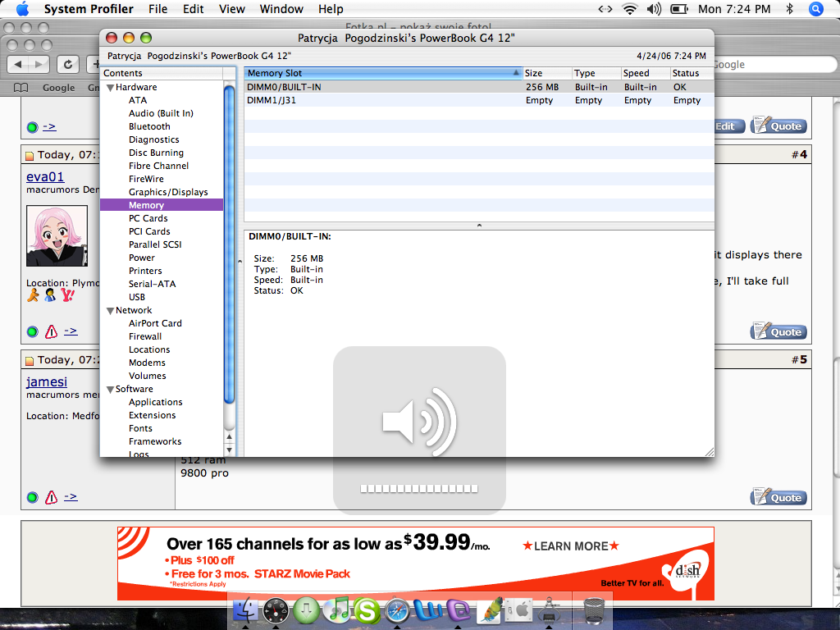Viewport: 840px width, 630px height.
Task: Click the Contents sidebar scrollbar thumb
Action: [x=230, y=244]
